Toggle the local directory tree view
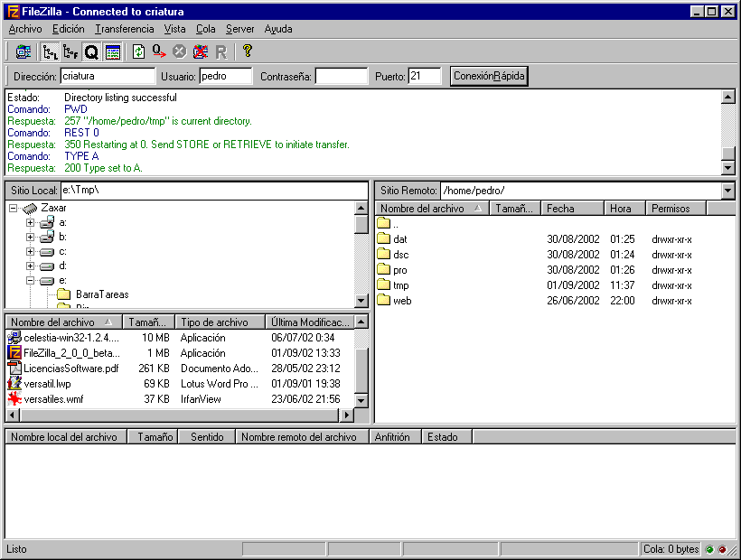The width and height of the screenshot is (741, 560). coord(50,52)
